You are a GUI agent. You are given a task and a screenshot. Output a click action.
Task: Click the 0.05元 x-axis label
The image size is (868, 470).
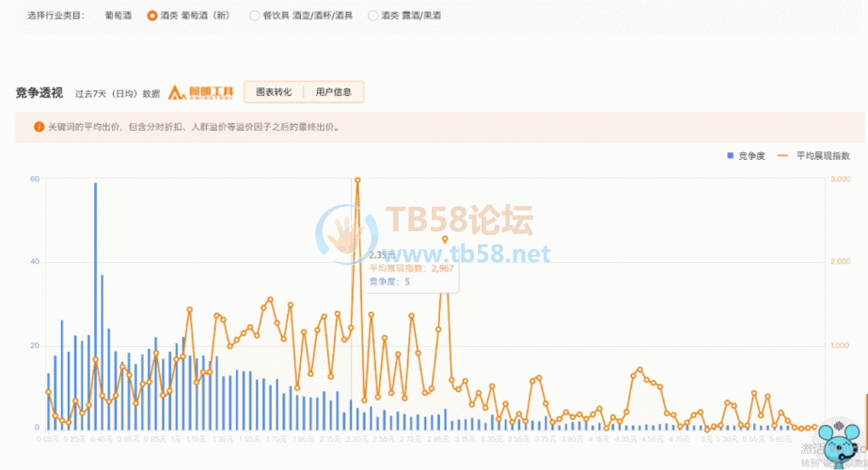(x=48, y=439)
